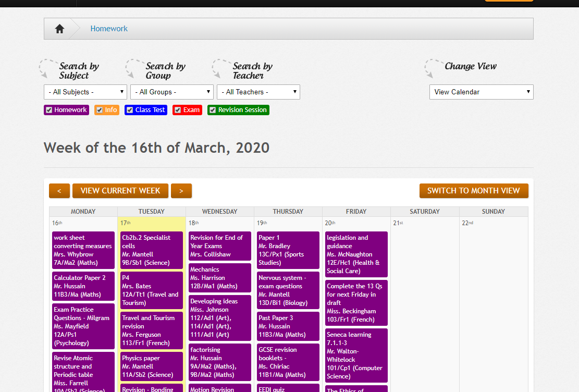Go to next week using the arrow button

click(181, 191)
